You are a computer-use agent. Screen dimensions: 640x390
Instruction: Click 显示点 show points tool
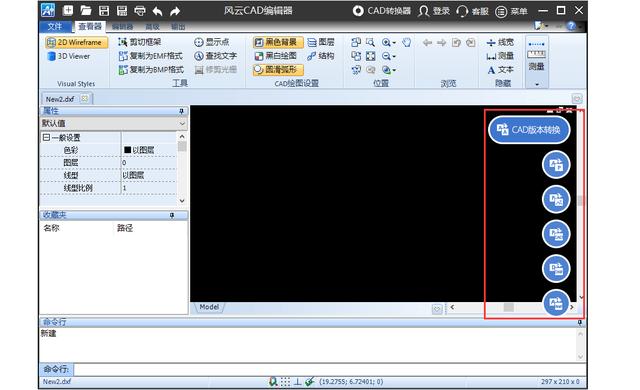(211, 42)
